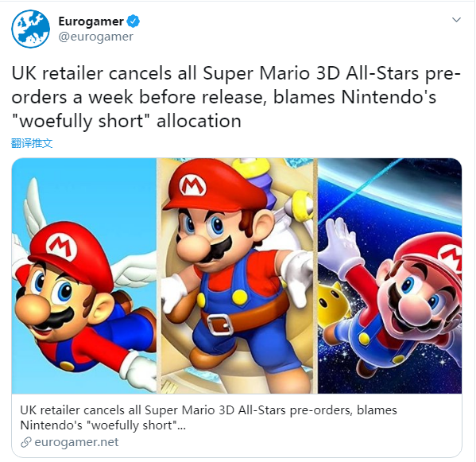
Task: Click the link card article headline
Action: coord(208,417)
